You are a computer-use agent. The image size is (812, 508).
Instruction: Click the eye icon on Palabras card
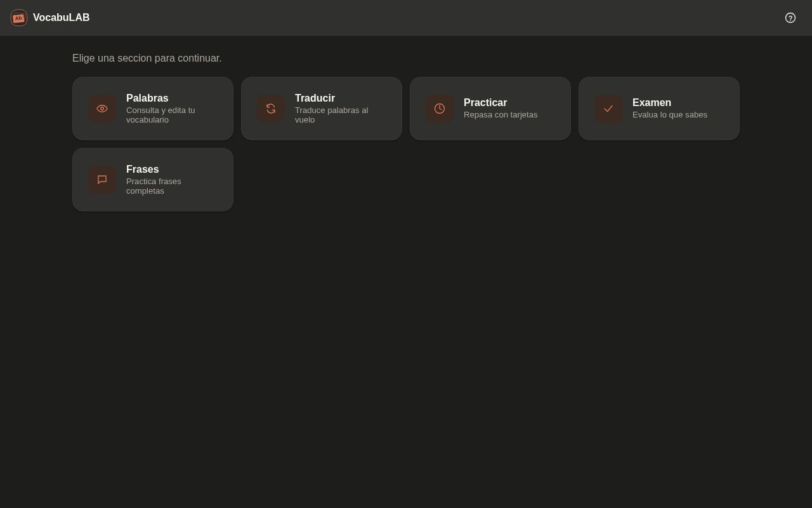[x=102, y=109]
